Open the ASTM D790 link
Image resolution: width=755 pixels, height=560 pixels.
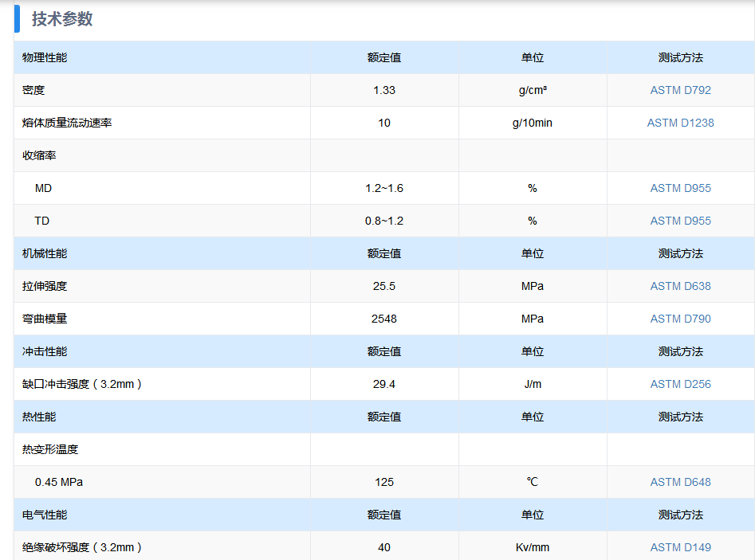coord(680,319)
